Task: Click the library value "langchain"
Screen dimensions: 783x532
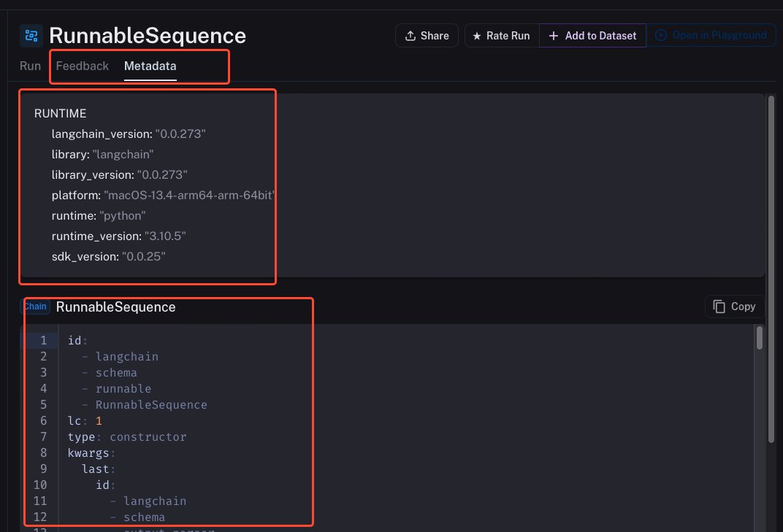Action: coord(123,155)
